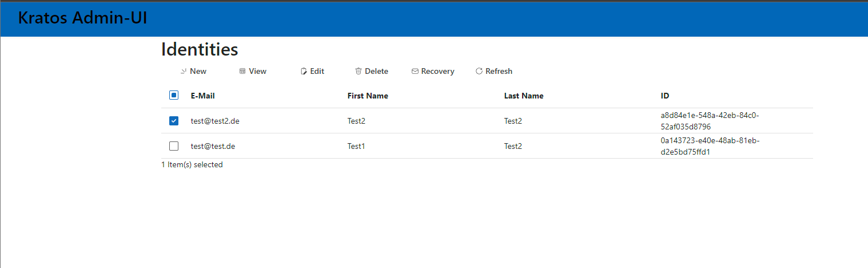Sort by the First Name column header

[x=368, y=96]
